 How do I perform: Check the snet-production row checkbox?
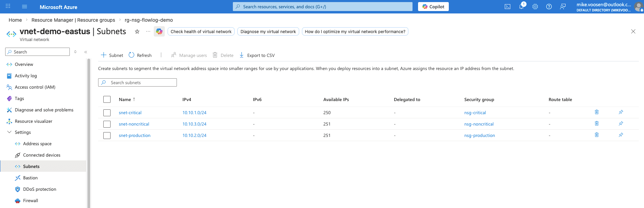pyautogui.click(x=107, y=136)
